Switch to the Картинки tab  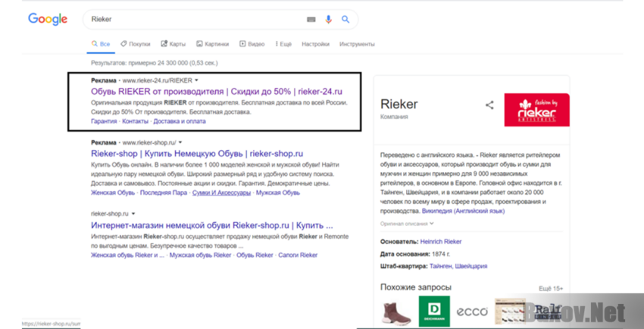pos(212,44)
